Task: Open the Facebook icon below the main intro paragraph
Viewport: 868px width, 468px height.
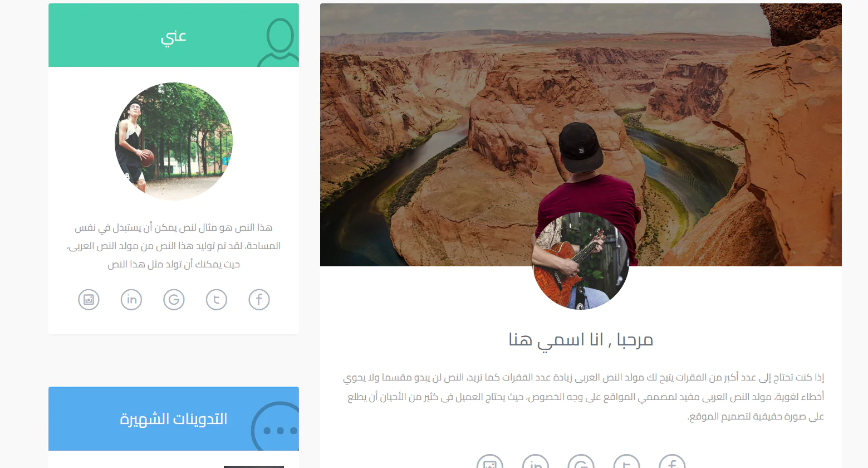Action: pos(672,462)
